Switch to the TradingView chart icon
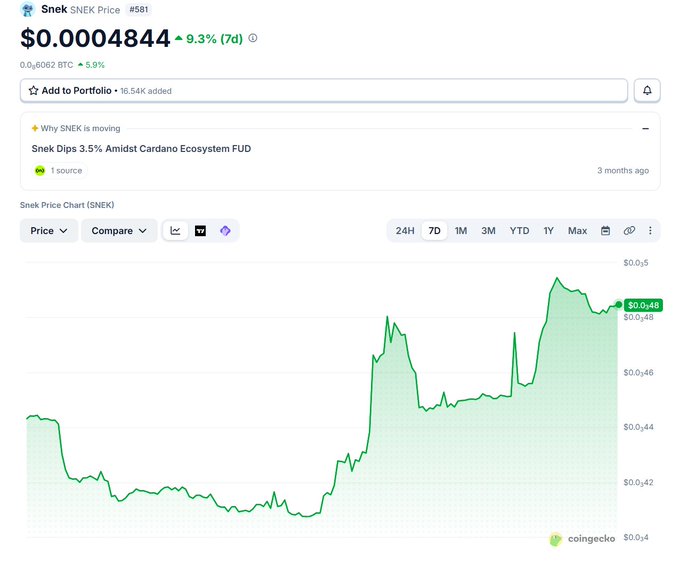 click(x=200, y=231)
